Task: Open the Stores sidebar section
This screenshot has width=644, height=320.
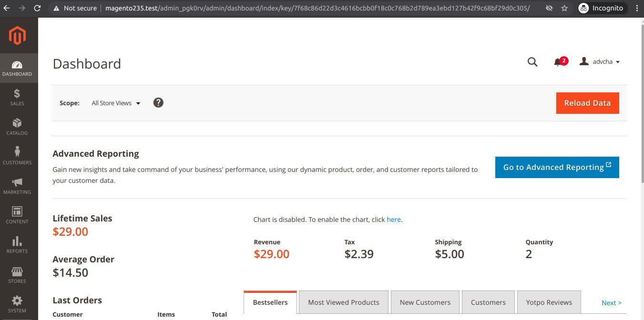Action: coord(17,275)
